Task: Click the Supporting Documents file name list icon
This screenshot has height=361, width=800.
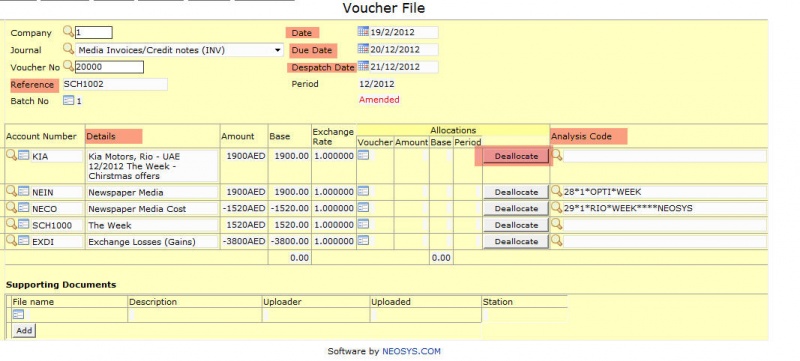Action: point(18,314)
